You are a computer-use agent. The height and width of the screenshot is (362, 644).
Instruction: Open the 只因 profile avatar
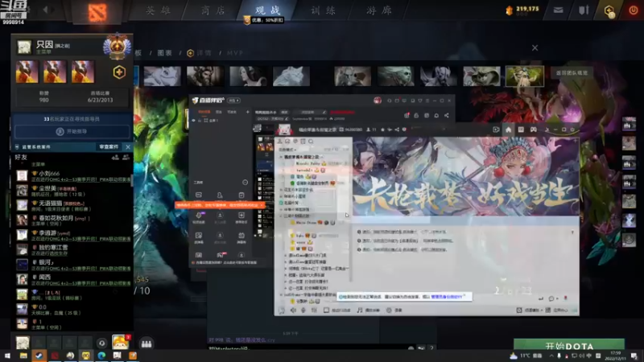24,47
